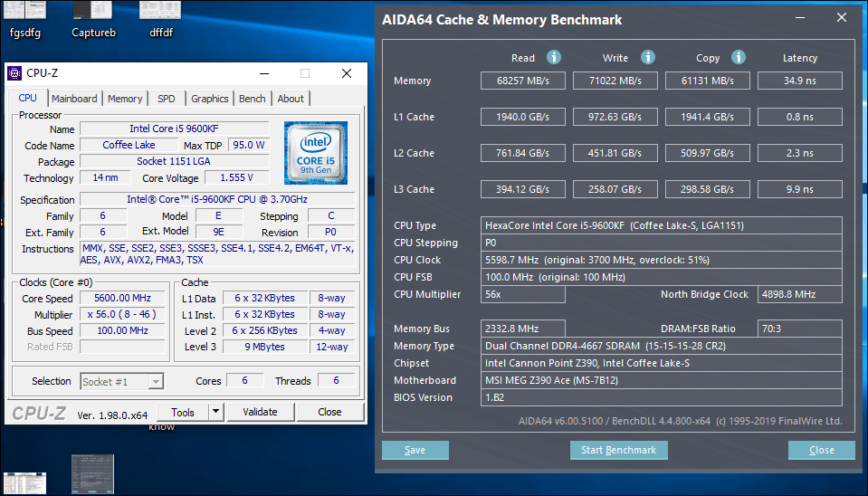Click the Multiplier x 56.0 value
The width and height of the screenshot is (868, 496).
point(122,314)
